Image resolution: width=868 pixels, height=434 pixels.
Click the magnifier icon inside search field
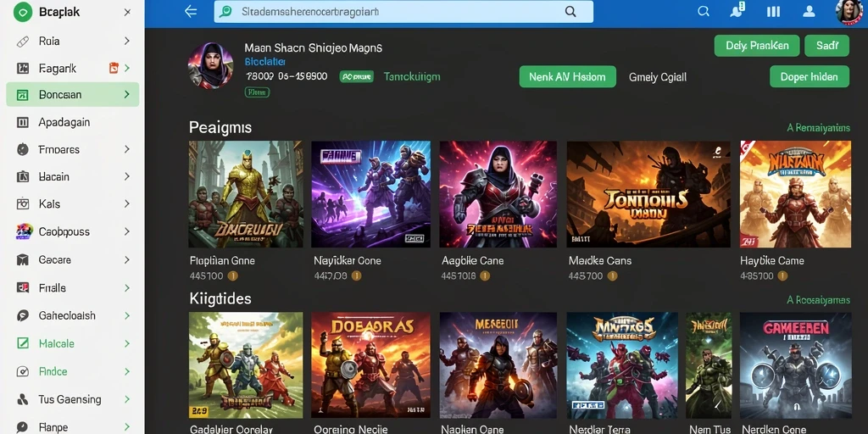coord(570,12)
